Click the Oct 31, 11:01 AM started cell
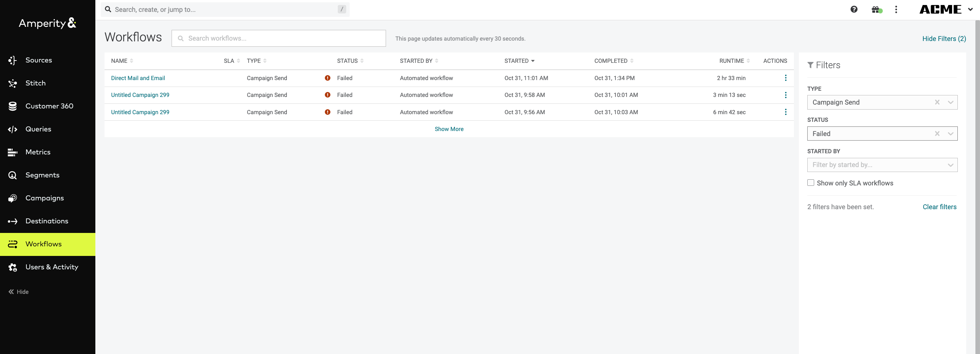Viewport: 980px width, 354px height. tap(526, 78)
